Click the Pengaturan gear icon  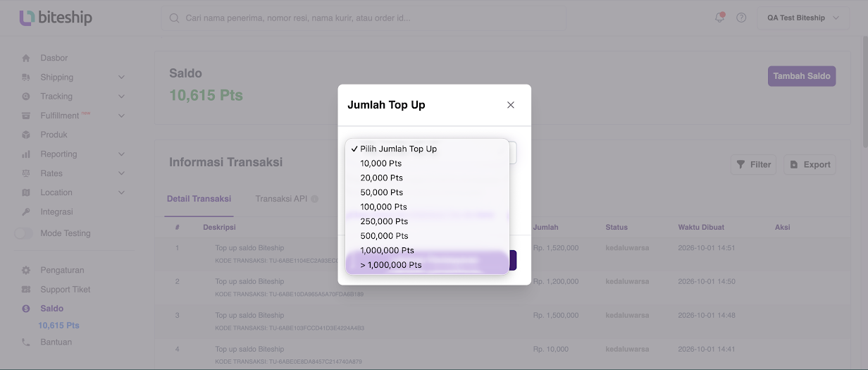click(x=26, y=270)
